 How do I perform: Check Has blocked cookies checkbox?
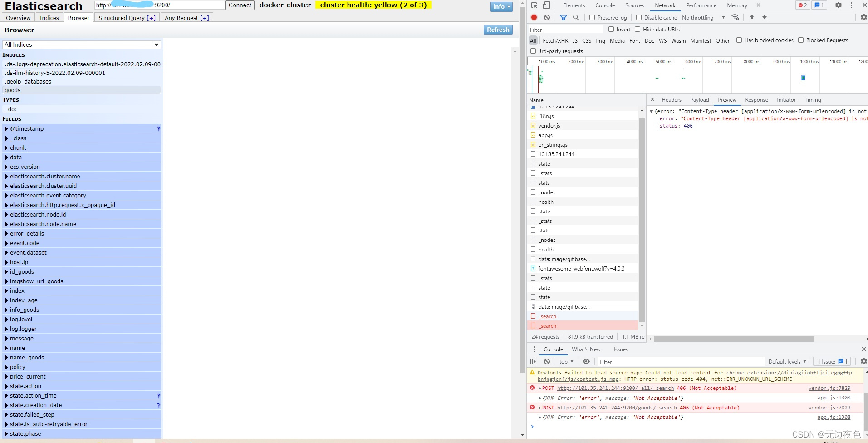click(739, 40)
